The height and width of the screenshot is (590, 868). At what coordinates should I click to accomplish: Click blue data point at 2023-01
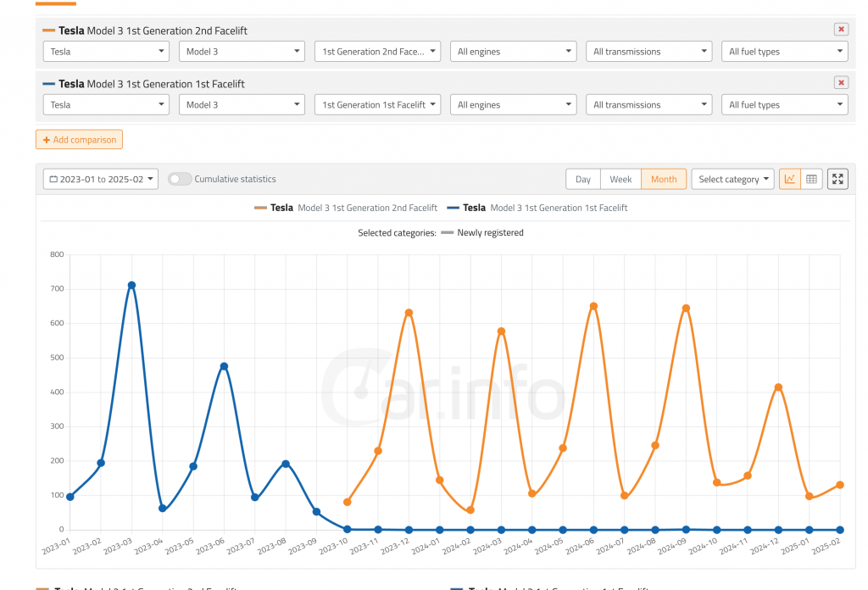point(70,497)
